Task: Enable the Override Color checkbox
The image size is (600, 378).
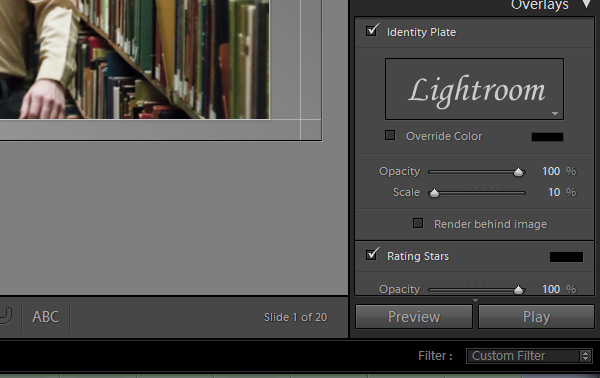Action: click(390, 135)
